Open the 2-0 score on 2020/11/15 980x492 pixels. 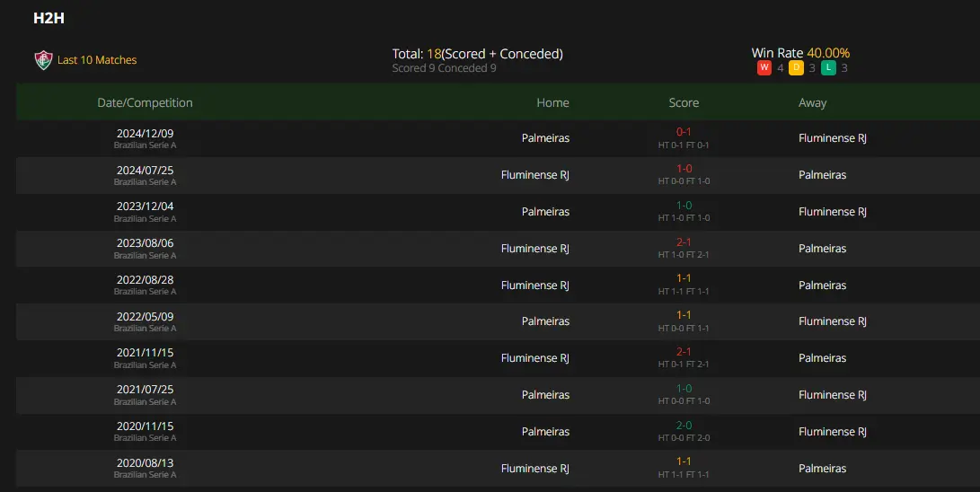click(684, 426)
